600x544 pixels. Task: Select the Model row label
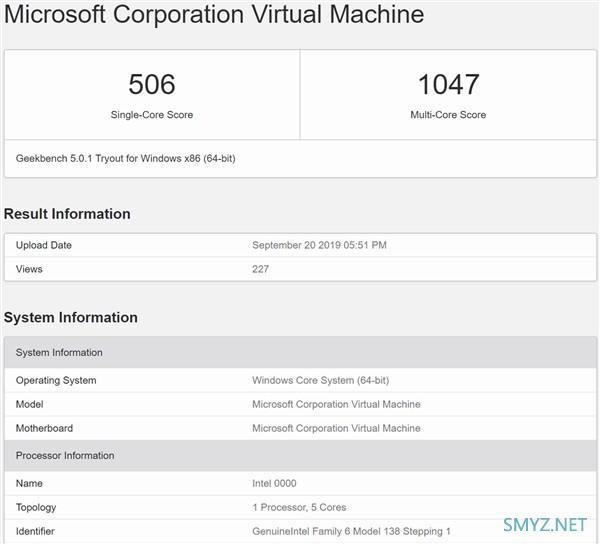click(x=29, y=404)
